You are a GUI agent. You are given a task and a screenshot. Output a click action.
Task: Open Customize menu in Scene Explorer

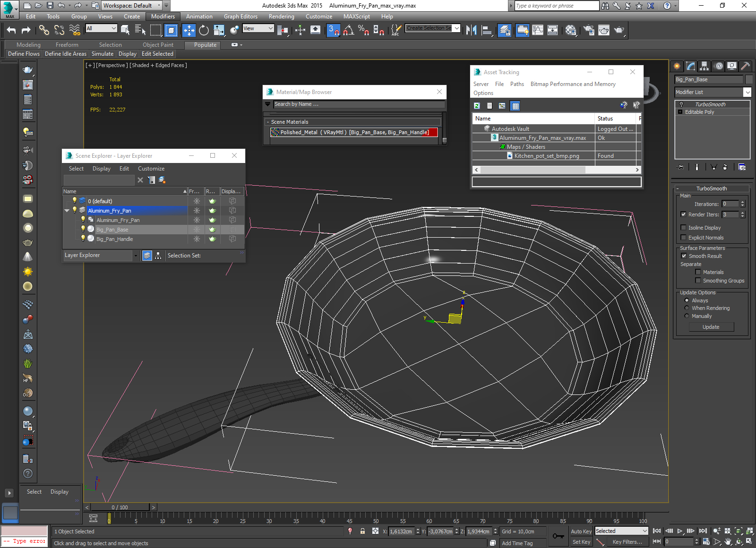point(151,169)
